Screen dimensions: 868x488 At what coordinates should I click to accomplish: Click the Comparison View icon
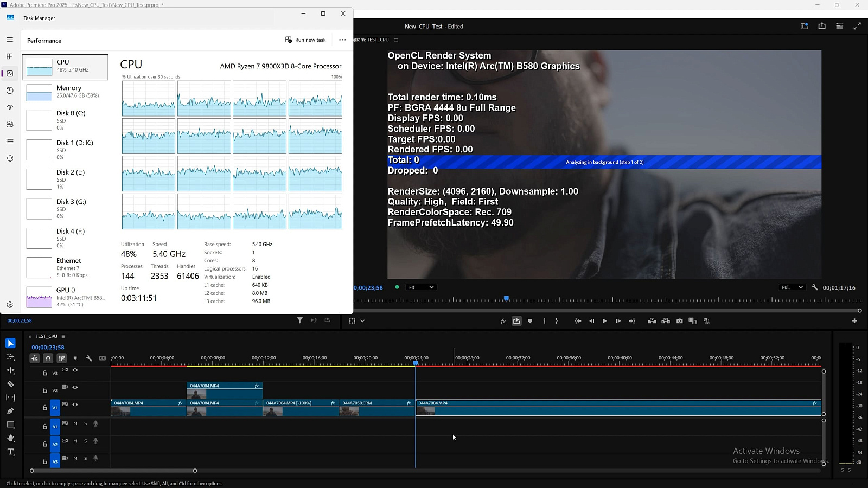tap(693, 321)
